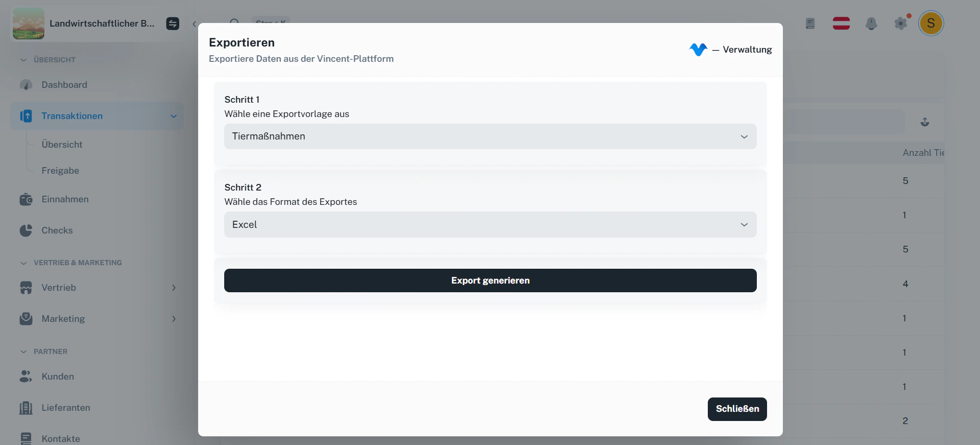The height and width of the screenshot is (445, 980).
Task: Collapse the ÜBERSICHT section header
Action: point(23,59)
